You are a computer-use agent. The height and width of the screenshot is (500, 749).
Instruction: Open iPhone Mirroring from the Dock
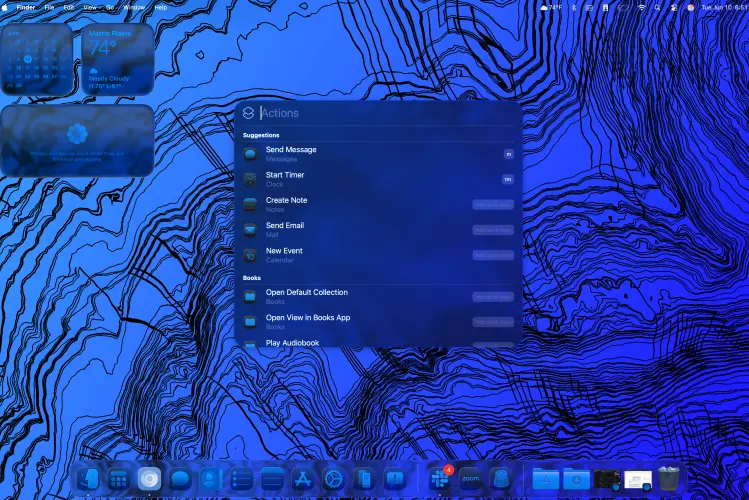pyautogui.click(x=364, y=479)
